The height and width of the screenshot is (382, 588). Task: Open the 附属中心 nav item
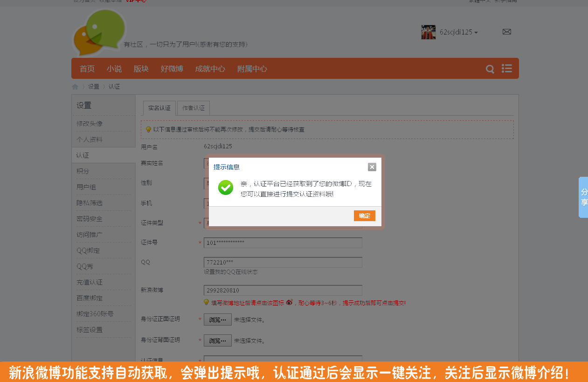click(252, 69)
